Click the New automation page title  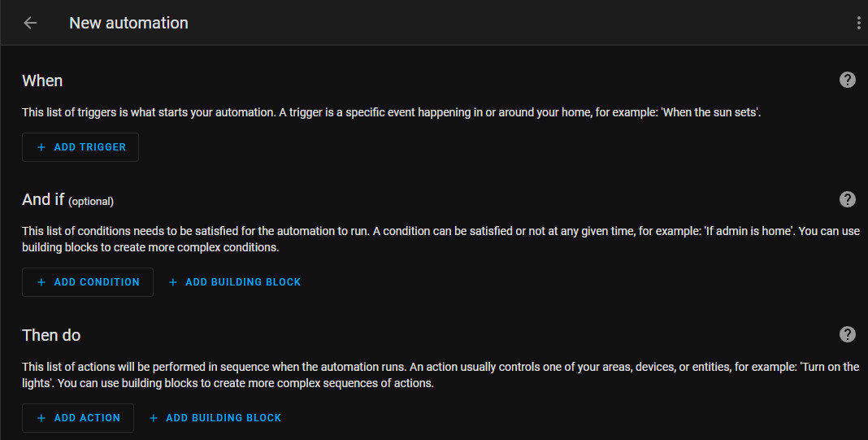point(128,23)
